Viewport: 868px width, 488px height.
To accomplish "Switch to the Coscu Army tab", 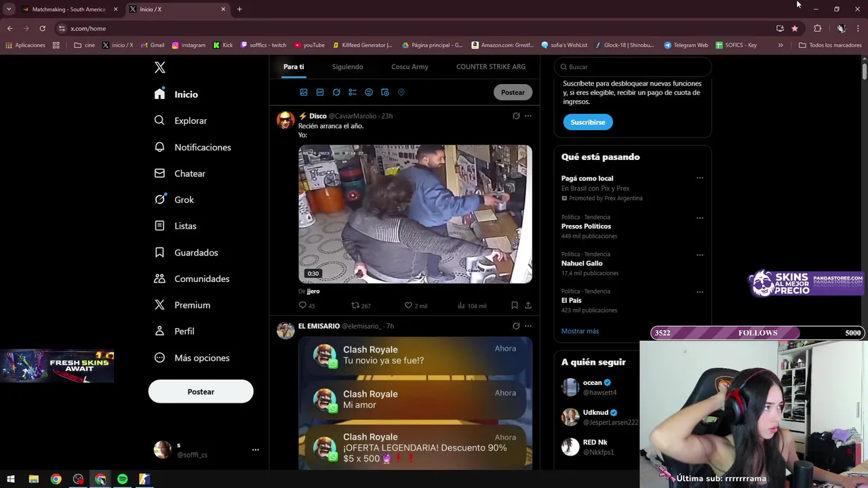I will point(410,66).
